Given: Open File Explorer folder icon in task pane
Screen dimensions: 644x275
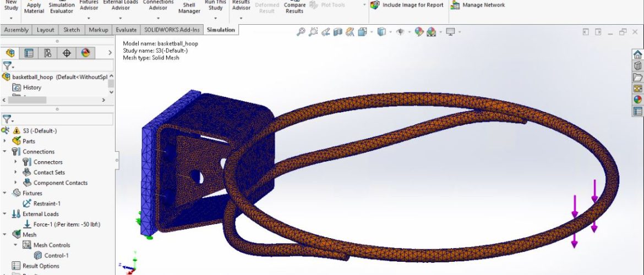Looking at the screenshot, I should click(x=637, y=78).
